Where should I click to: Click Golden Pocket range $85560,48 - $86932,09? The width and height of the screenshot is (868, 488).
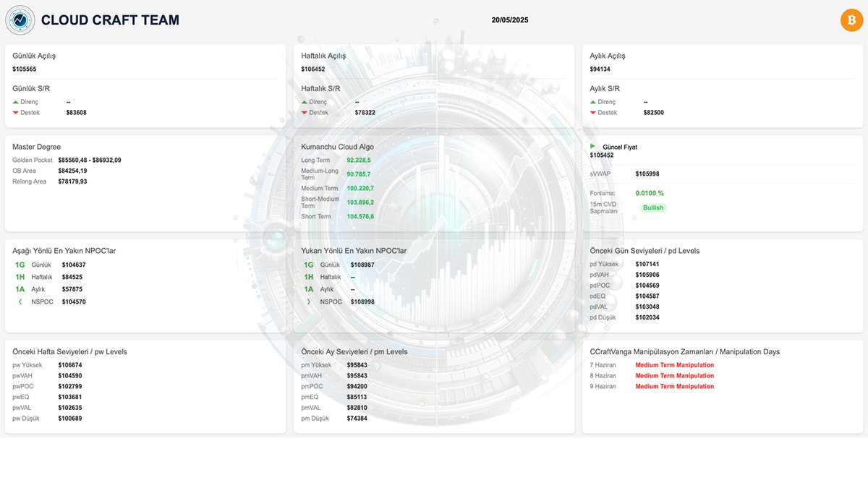pos(90,160)
